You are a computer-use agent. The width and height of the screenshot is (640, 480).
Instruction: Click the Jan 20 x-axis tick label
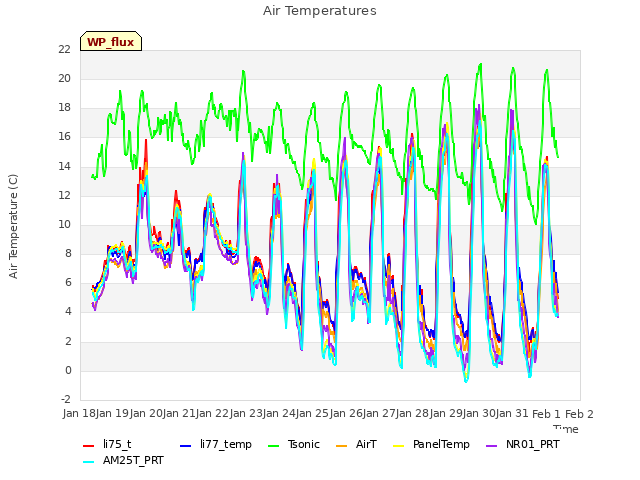[146, 414]
